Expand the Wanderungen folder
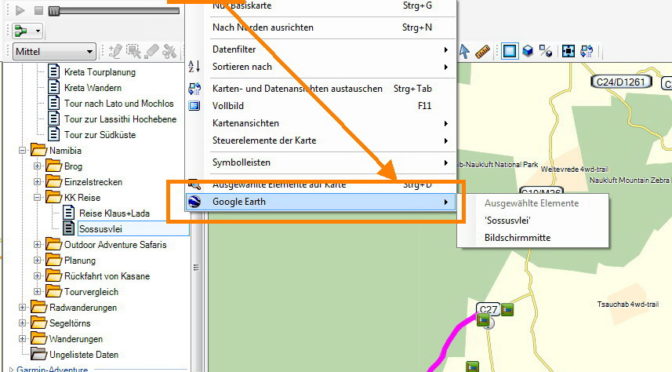This screenshot has width=672, height=372. coord(22,339)
